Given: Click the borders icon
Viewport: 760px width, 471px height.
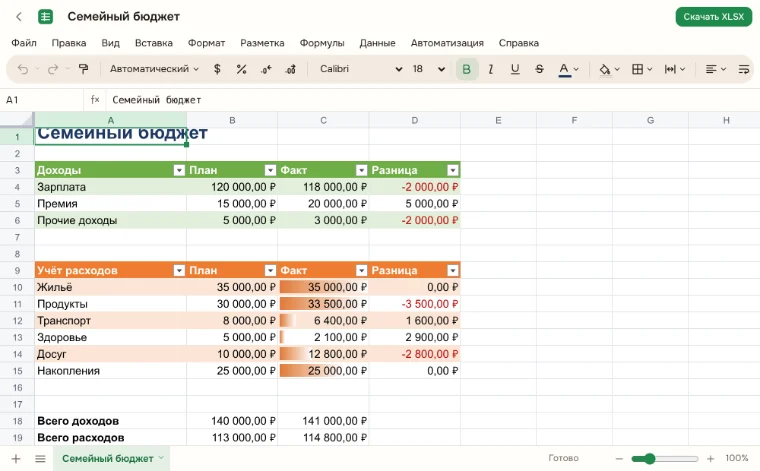Looking at the screenshot, I should [637, 69].
